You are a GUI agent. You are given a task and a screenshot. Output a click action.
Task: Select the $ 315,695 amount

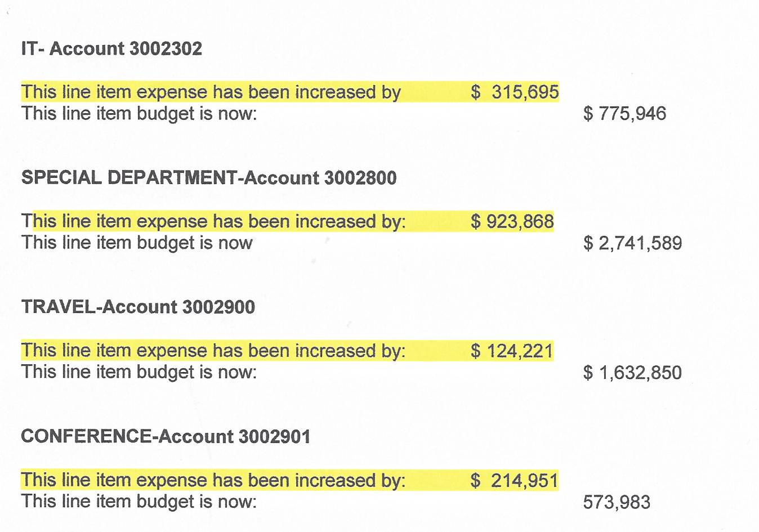click(515, 92)
